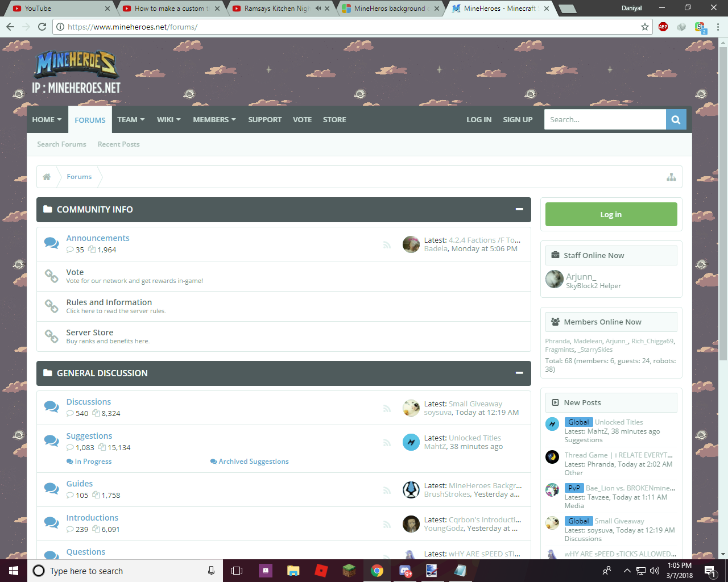Open the Minecraft taskbar icon
This screenshot has width=728, height=582.
[x=349, y=571]
